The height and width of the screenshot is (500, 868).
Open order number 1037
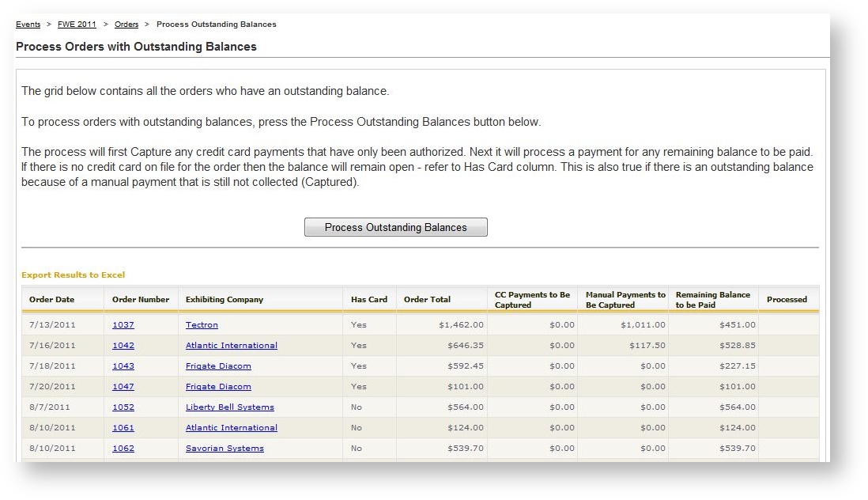pyautogui.click(x=123, y=324)
